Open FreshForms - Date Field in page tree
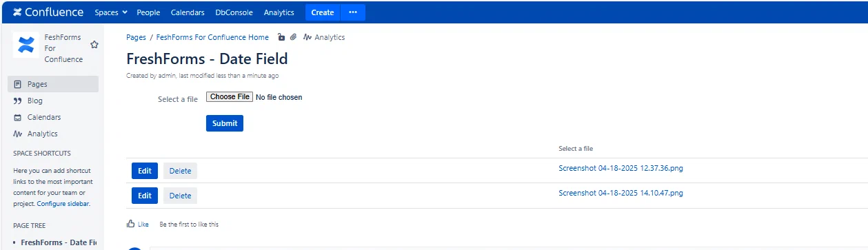 tap(59, 242)
